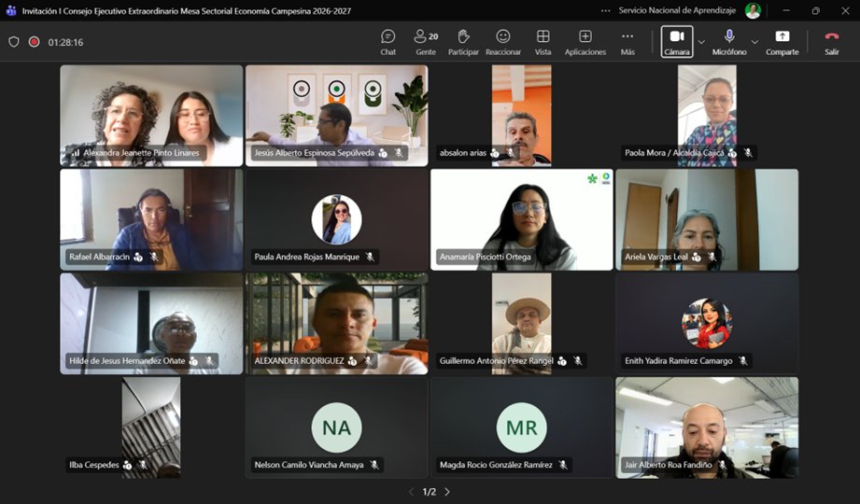Toggle the Cámara on or off

click(x=677, y=42)
